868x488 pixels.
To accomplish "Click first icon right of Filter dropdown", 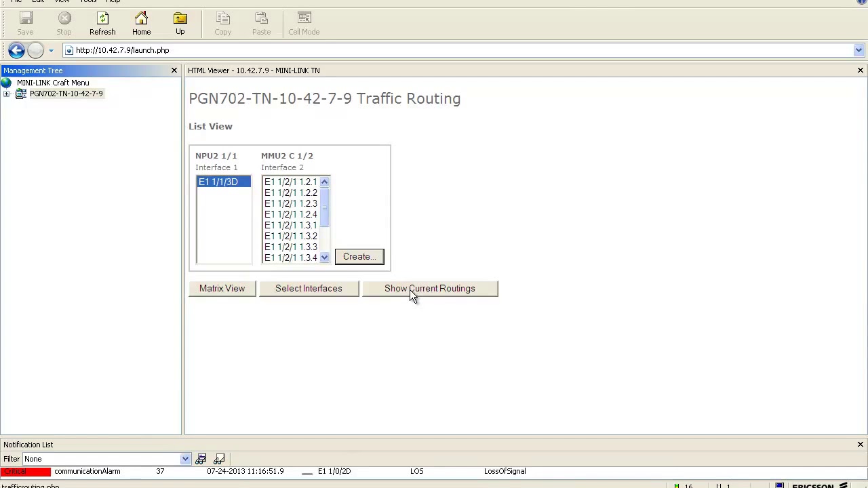I will tap(201, 459).
